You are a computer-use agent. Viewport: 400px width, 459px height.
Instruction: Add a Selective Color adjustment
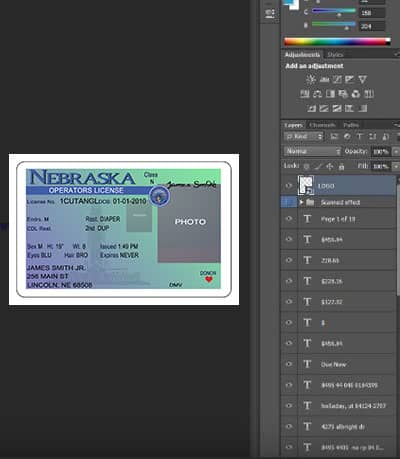pos(349,108)
